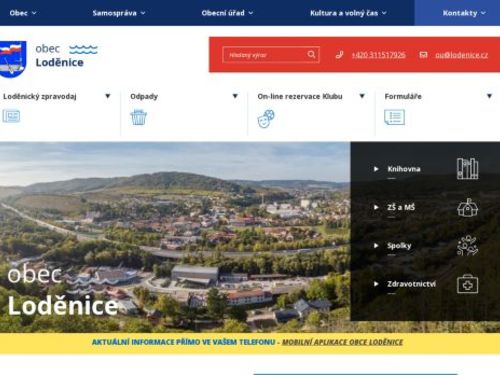The width and height of the screenshot is (500, 375).
Task: Click the first-aid kit icon
Action: click(468, 284)
